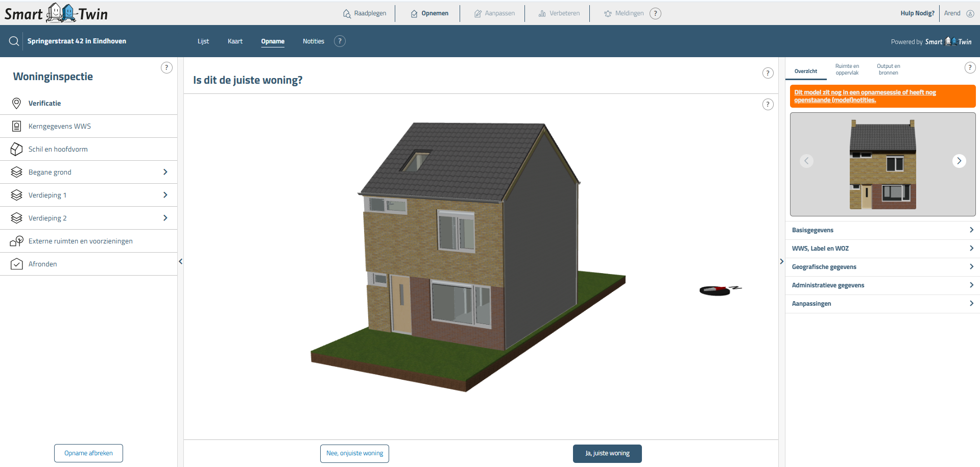
Task: Confirm with Ja, juiste woning button
Action: (607, 453)
